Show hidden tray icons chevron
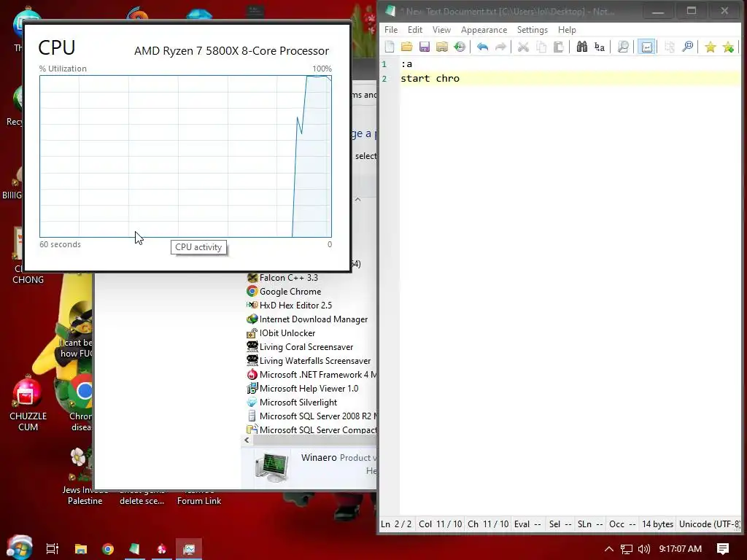The image size is (747, 560). (x=609, y=549)
